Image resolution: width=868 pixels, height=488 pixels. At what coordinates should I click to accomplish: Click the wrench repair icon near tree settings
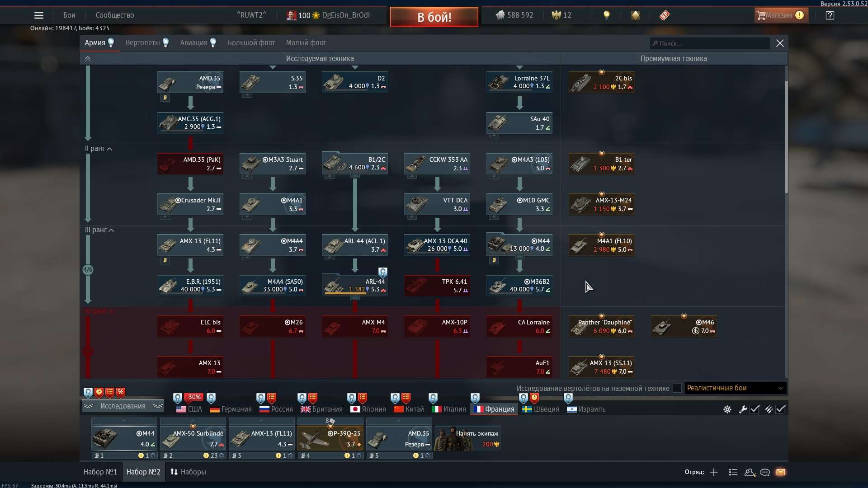[743, 409]
